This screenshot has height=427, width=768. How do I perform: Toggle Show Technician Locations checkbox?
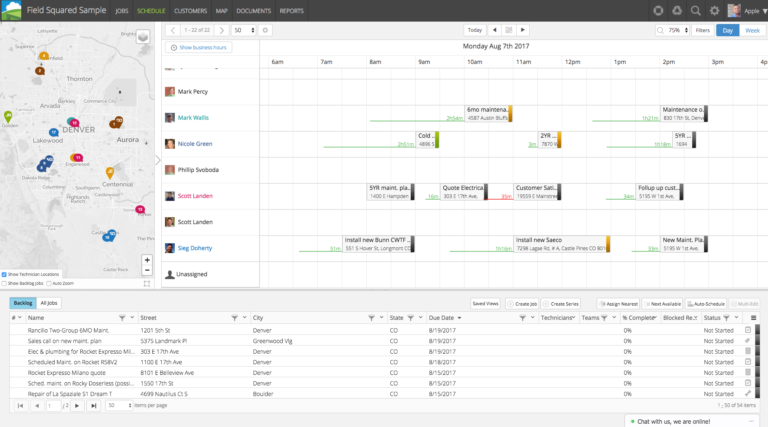pos(4,275)
